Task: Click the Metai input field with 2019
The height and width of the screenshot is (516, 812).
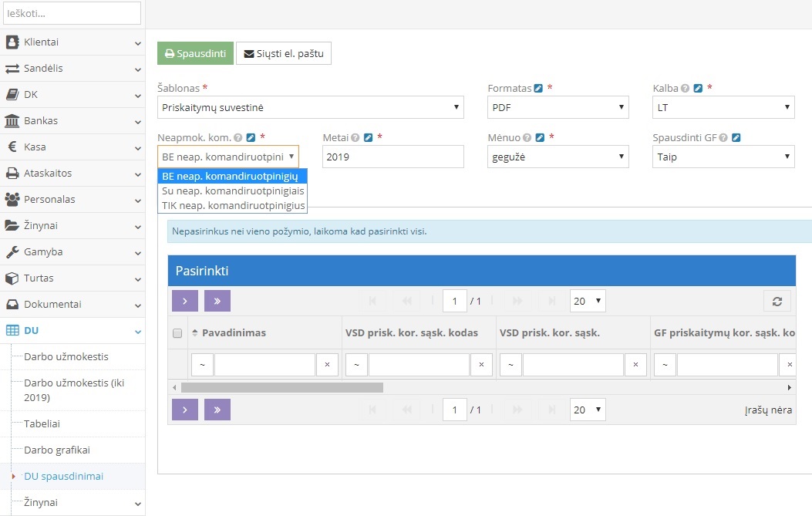Action: [393, 157]
